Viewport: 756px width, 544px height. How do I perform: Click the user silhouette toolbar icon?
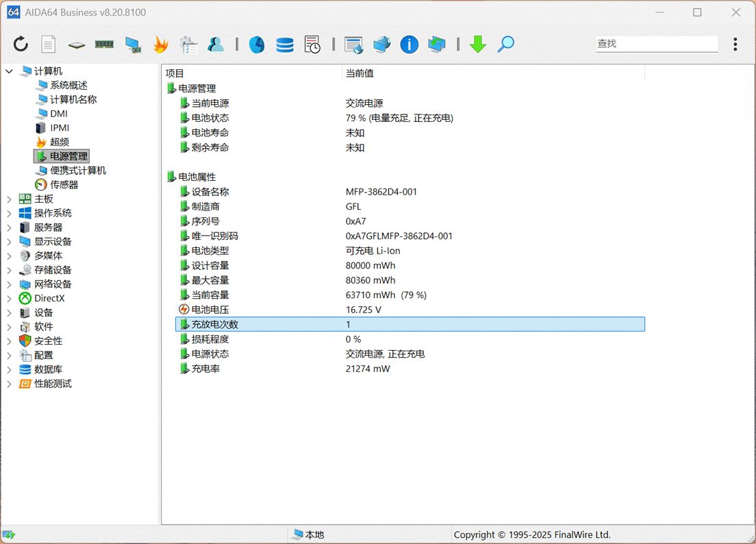point(216,45)
